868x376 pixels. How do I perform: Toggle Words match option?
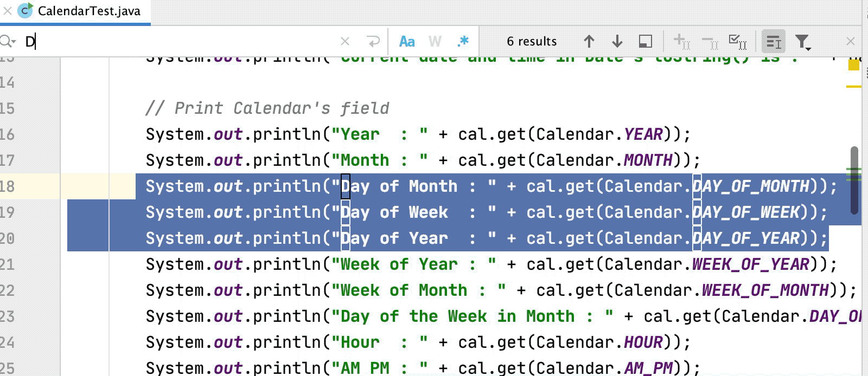pyautogui.click(x=435, y=41)
